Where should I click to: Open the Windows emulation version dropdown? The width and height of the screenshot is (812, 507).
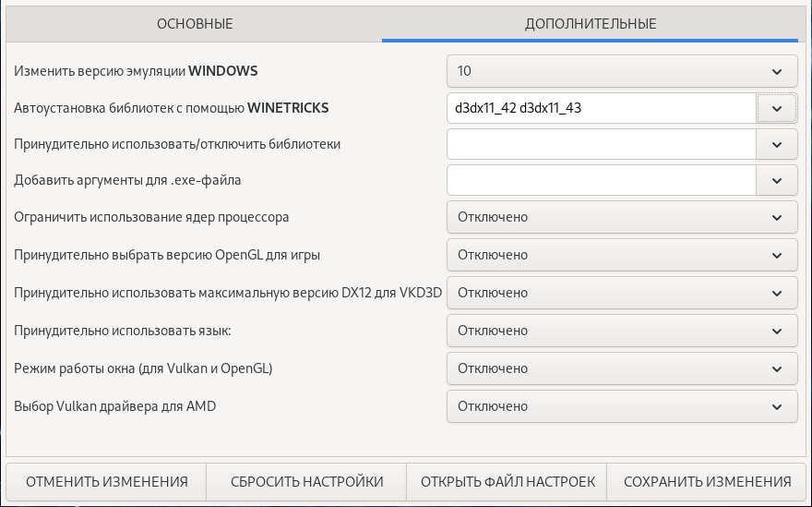click(621, 70)
